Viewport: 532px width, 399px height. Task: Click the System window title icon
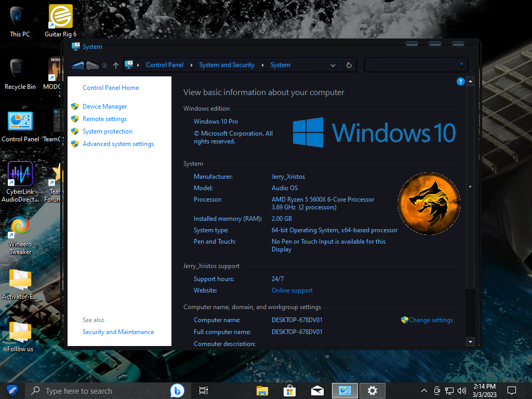click(76, 46)
